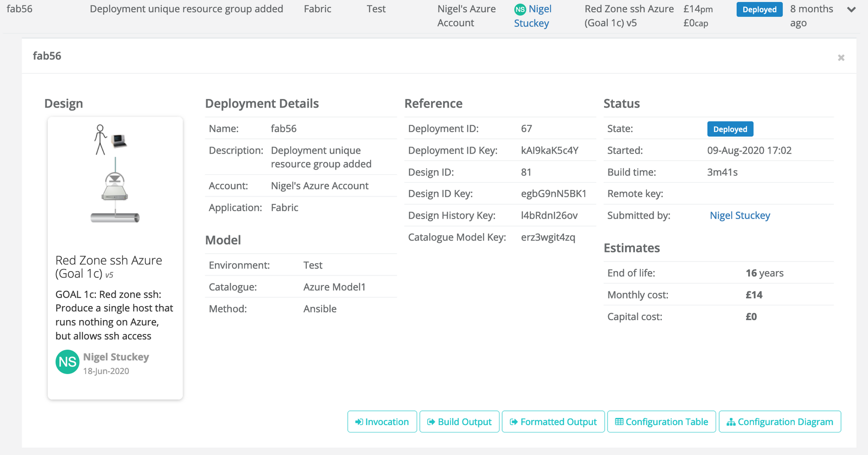The height and width of the screenshot is (455, 868).
Task: Open the Configuration Table
Action: pos(661,422)
